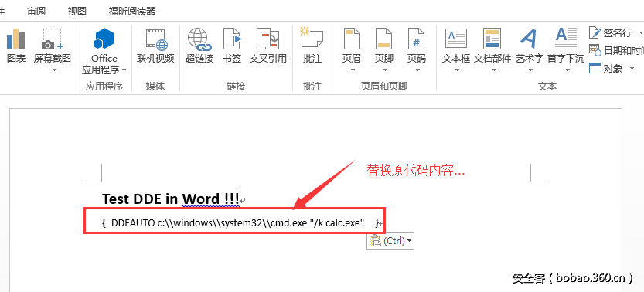Image resolution: width=644 pixels, height=292 pixels.
Task: Click the 页眉 header icon
Action: (352, 39)
